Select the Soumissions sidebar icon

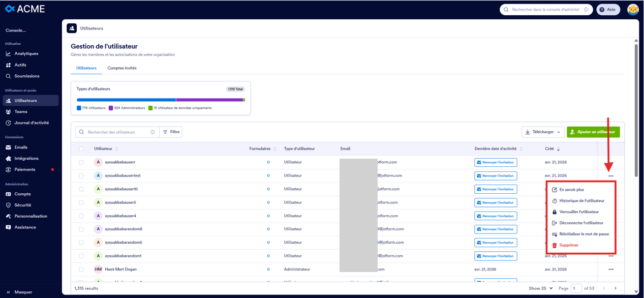pyautogui.click(x=9, y=76)
